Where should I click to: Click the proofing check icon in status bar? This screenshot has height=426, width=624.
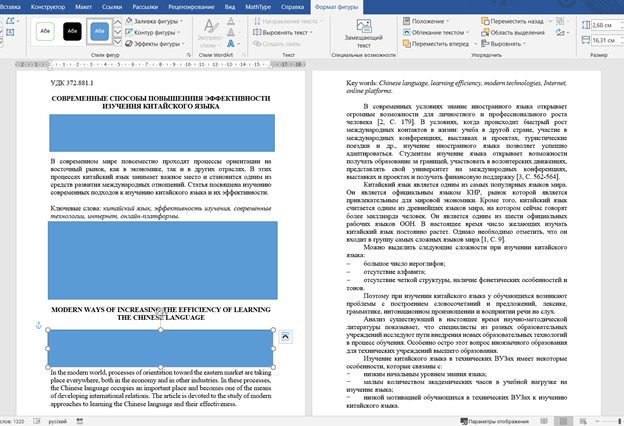click(x=37, y=421)
